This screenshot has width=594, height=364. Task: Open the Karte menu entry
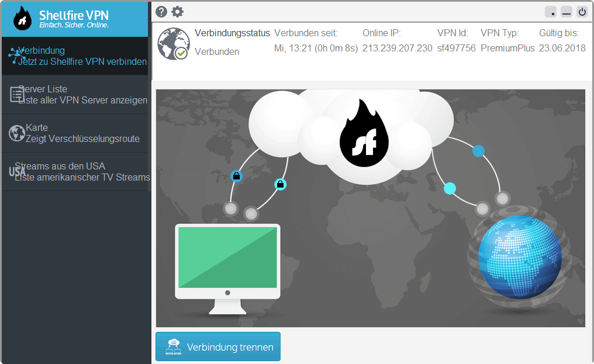point(75,133)
